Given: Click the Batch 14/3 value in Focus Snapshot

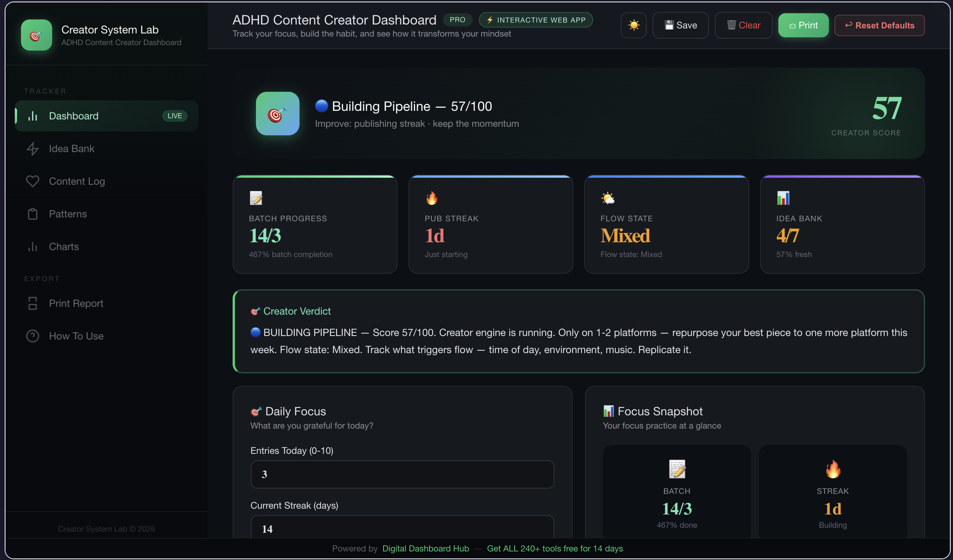Looking at the screenshot, I should point(677,509).
